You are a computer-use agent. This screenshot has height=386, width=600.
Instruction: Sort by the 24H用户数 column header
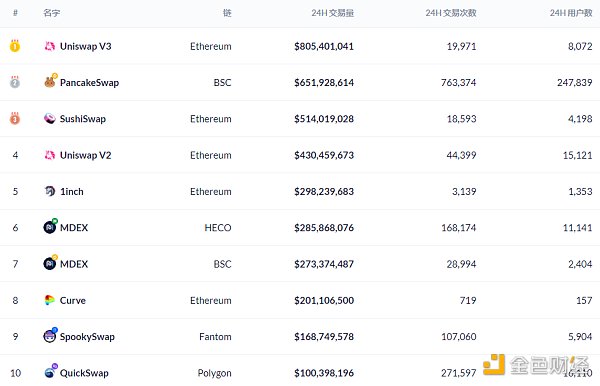click(x=571, y=13)
